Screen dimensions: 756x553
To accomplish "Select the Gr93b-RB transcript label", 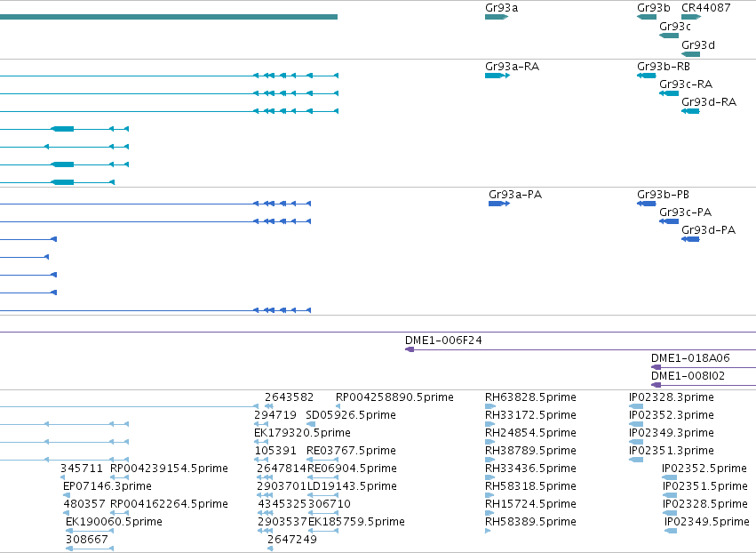I will click(x=664, y=67).
